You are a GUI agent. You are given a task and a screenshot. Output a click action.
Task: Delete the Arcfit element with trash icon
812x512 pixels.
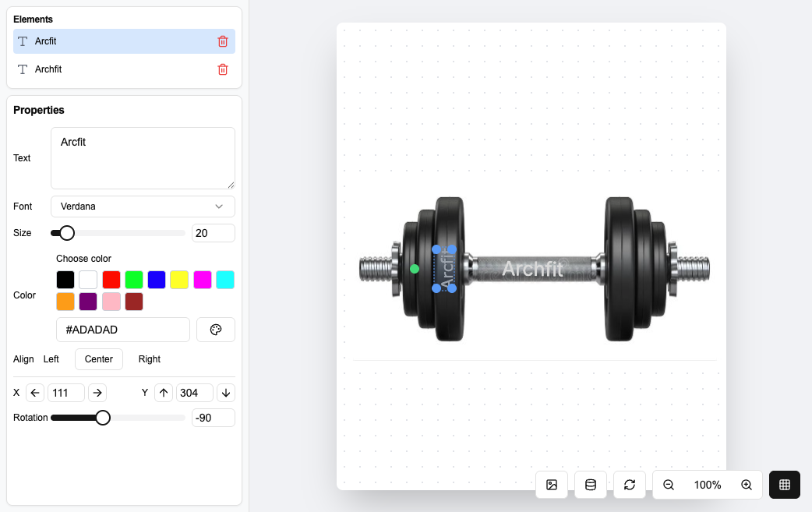[223, 41]
